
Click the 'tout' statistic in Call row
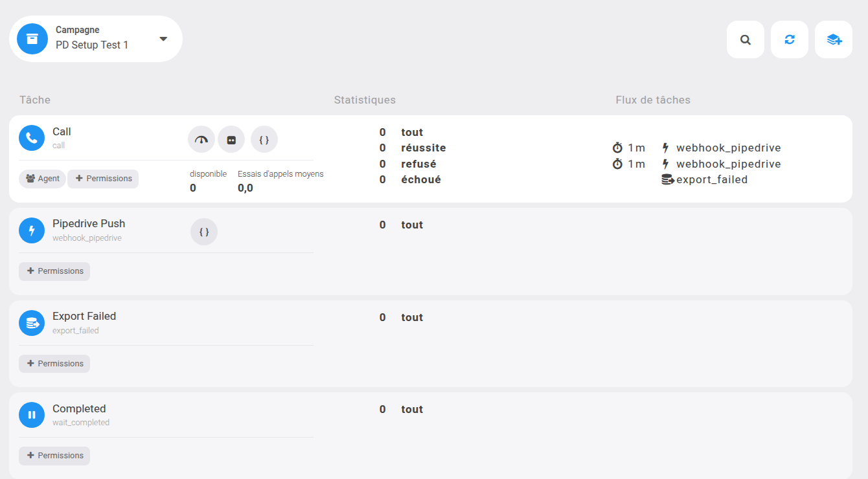coord(412,133)
